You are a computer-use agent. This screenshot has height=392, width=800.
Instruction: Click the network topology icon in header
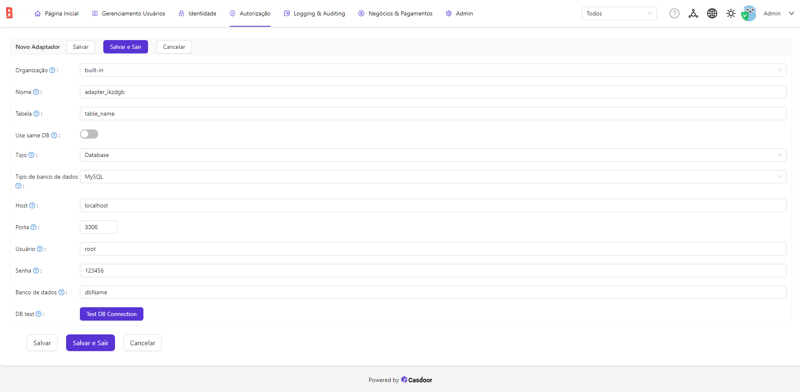pyautogui.click(x=693, y=14)
